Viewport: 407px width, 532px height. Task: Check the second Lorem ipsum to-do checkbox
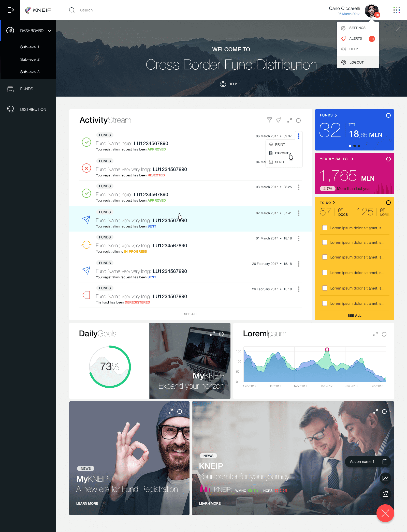point(325,242)
